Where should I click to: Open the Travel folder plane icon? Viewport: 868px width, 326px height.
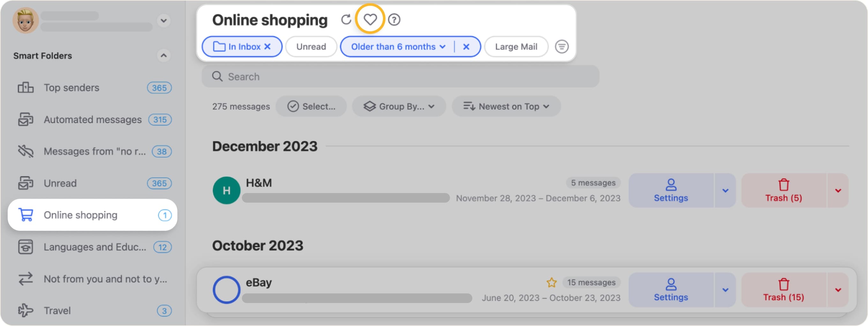pos(26,310)
